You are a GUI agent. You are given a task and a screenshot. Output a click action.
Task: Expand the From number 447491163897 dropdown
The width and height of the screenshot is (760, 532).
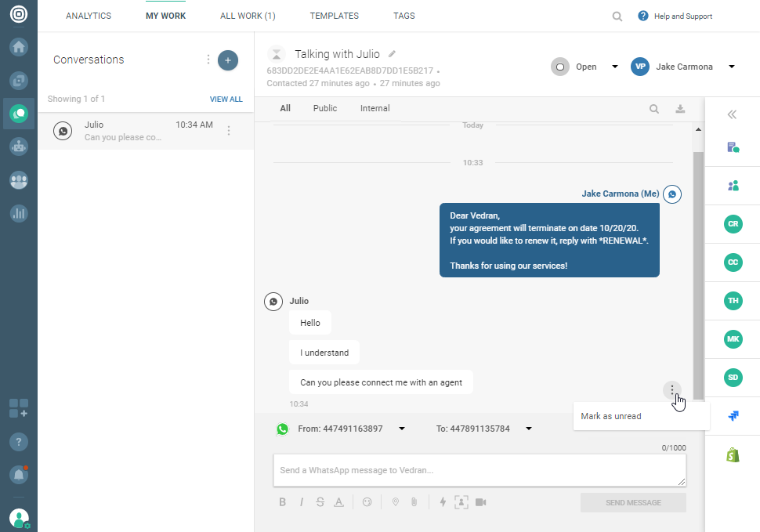(402, 429)
